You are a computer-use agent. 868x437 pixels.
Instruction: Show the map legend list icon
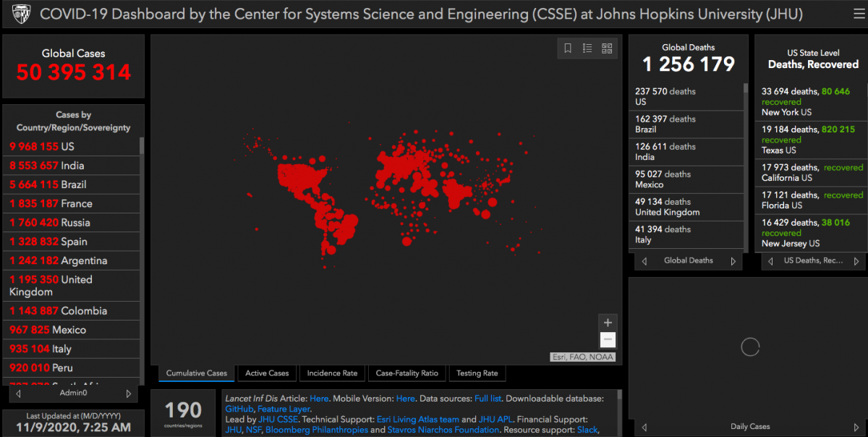coord(587,48)
